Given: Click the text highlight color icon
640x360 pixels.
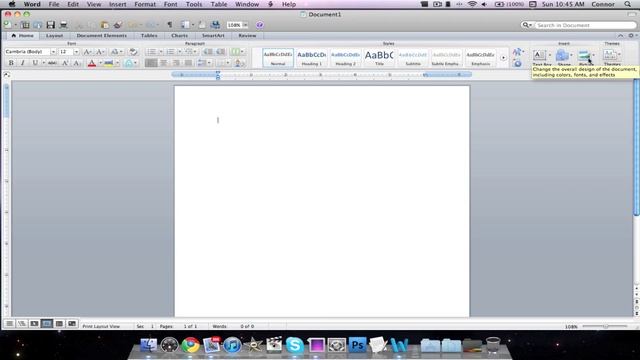Looking at the screenshot, I should pos(109,63).
